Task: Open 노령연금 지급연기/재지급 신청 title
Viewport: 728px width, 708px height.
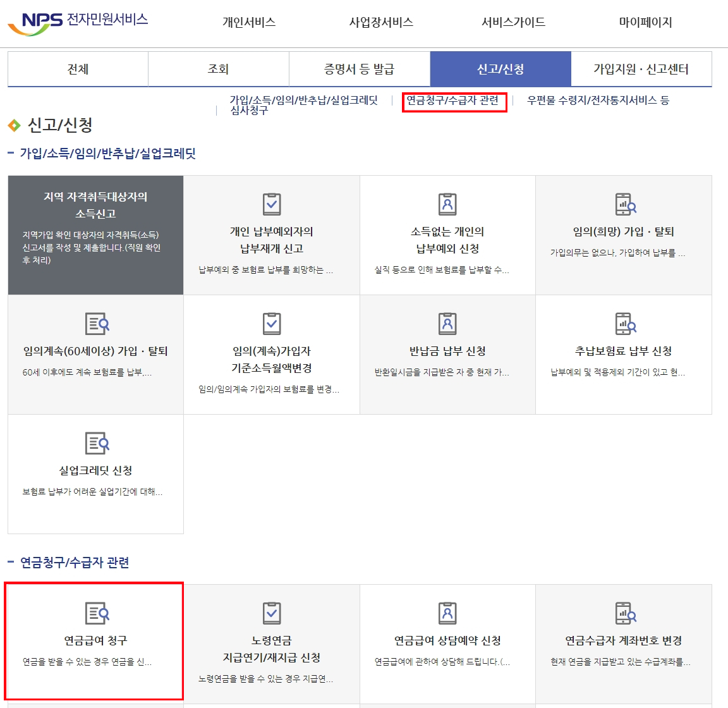Action: (x=272, y=649)
